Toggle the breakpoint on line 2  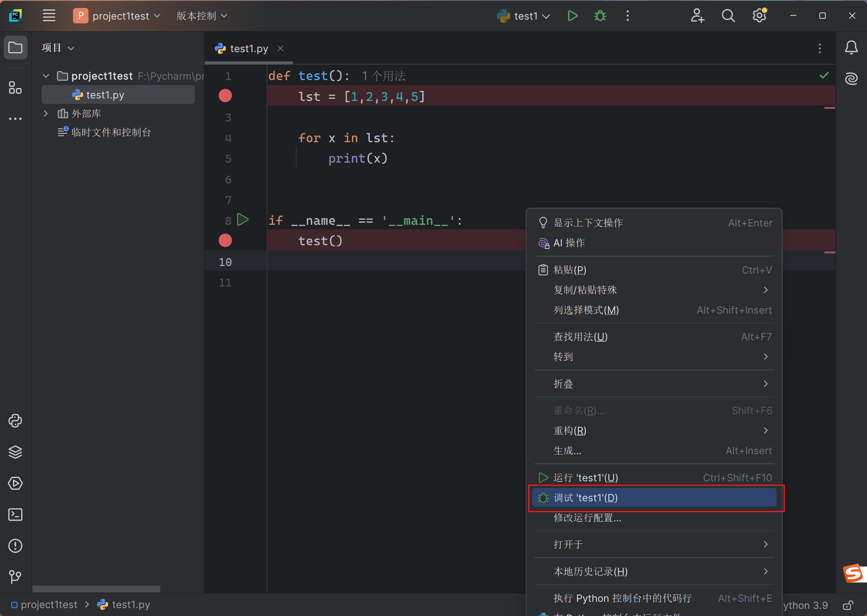(x=225, y=96)
